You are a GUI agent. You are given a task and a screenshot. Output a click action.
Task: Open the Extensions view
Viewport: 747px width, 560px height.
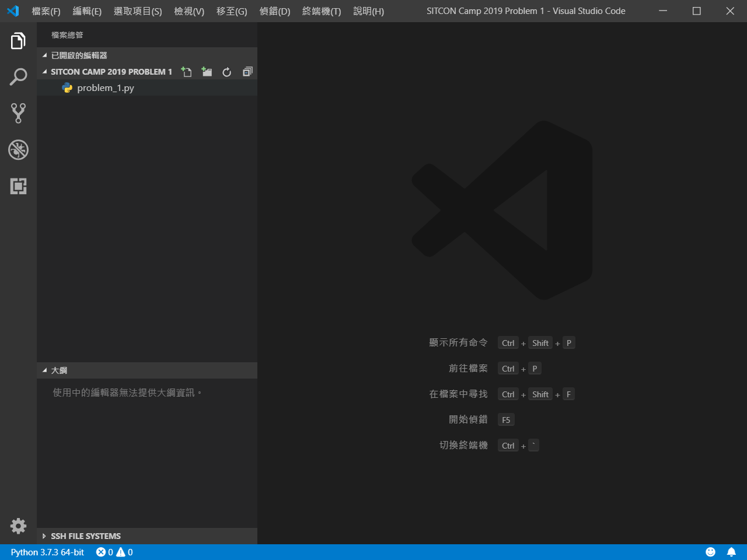click(18, 186)
